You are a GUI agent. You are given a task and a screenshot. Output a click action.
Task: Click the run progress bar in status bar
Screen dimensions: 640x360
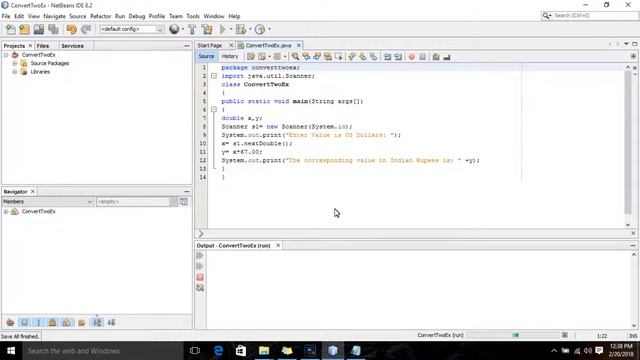click(512, 335)
